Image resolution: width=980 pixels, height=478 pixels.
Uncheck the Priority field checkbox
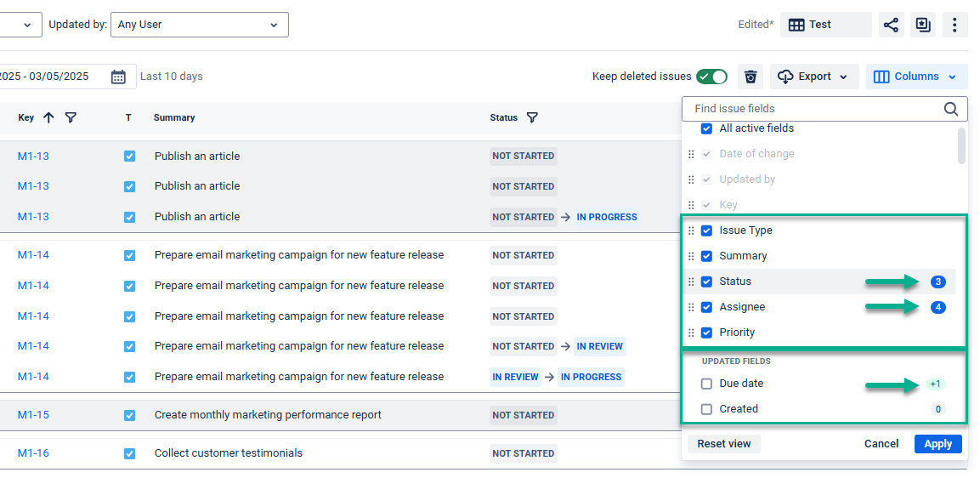pyautogui.click(x=706, y=333)
